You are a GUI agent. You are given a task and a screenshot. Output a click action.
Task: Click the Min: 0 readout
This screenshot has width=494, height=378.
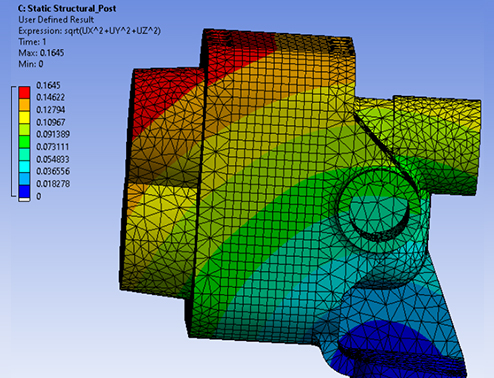tap(31, 64)
